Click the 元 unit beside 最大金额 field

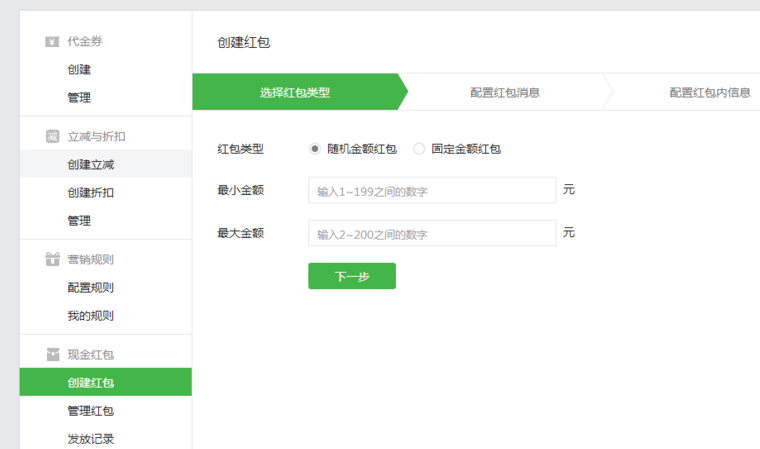pos(569,232)
